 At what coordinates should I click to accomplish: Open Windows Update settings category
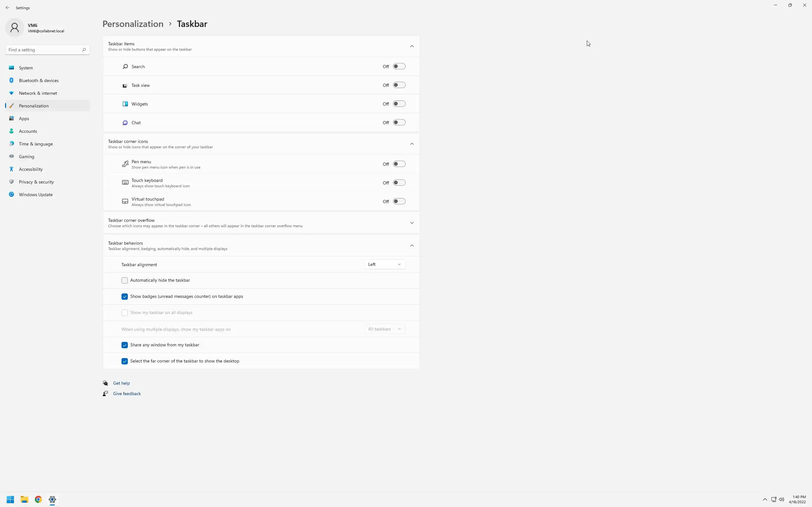[x=36, y=195]
